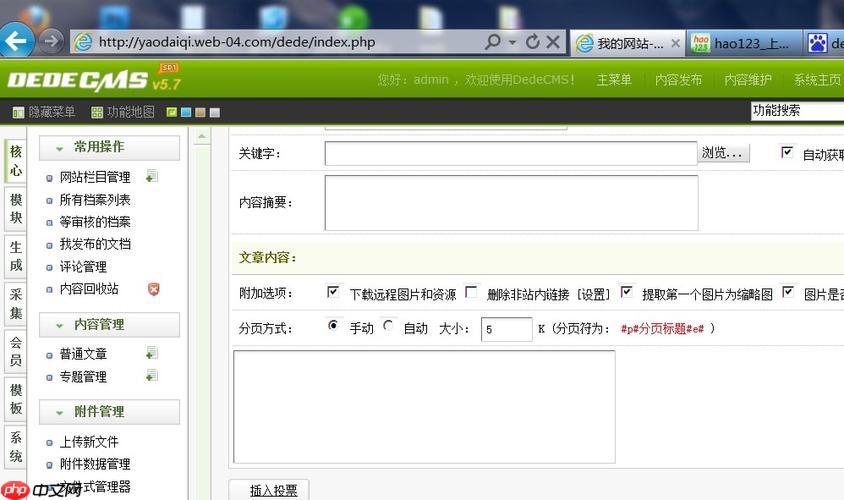Click add icon beside 网站栏目管理
This screenshot has height=500, width=844.
point(152,176)
